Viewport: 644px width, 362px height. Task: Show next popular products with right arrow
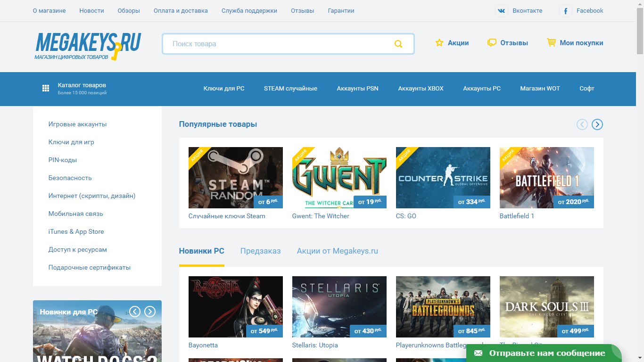click(x=597, y=124)
